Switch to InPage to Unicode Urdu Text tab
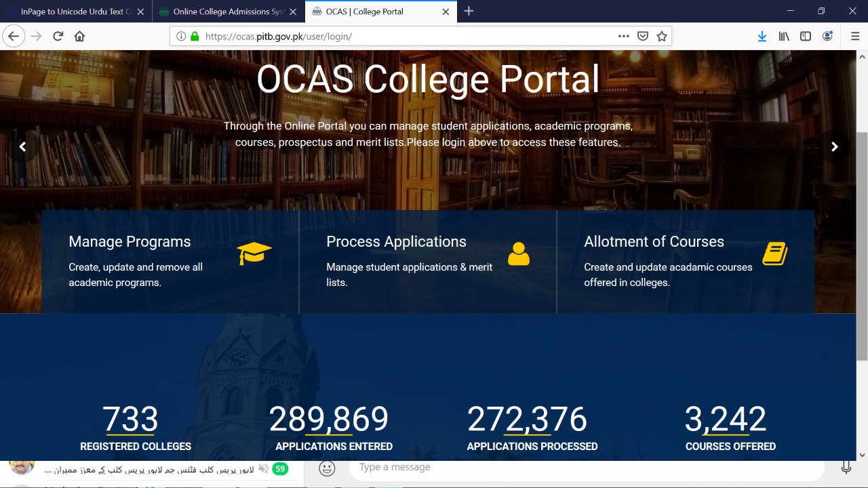This screenshot has width=868, height=488. pyautogui.click(x=75, y=12)
